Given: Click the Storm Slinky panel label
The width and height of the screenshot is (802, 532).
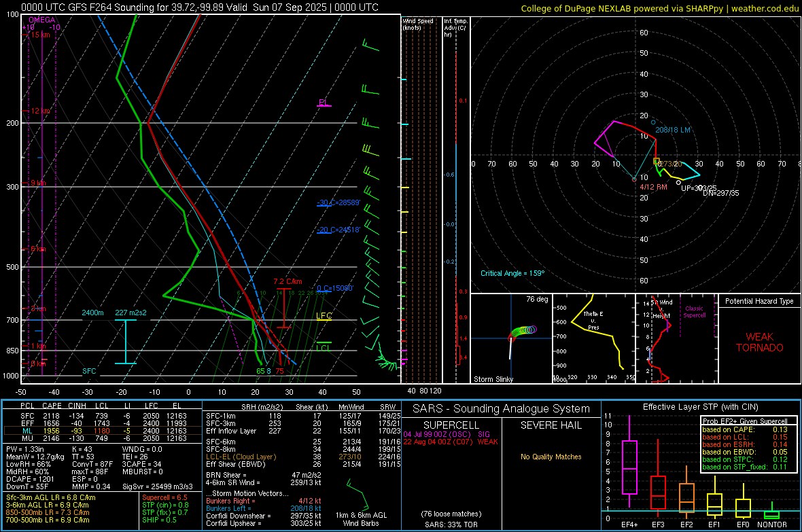Looking at the screenshot, I should tap(493, 379).
